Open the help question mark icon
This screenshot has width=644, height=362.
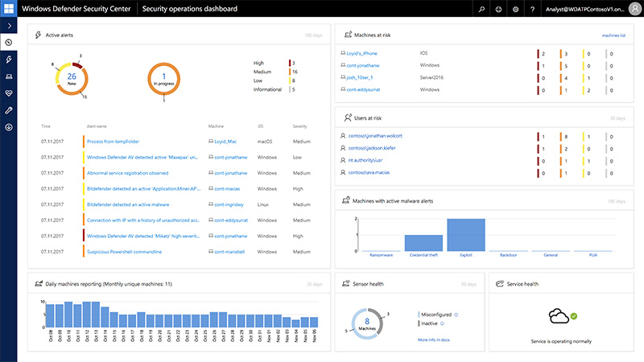532,9
